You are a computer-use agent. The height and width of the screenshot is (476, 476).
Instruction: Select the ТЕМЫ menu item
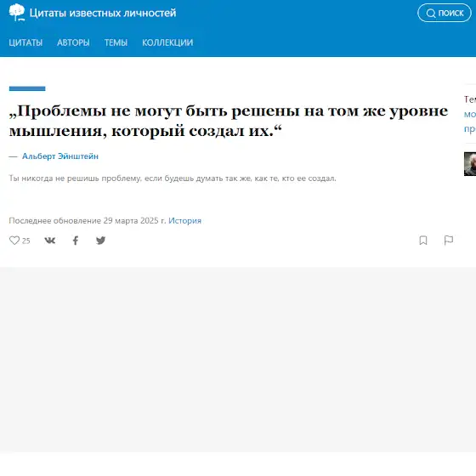[116, 42]
